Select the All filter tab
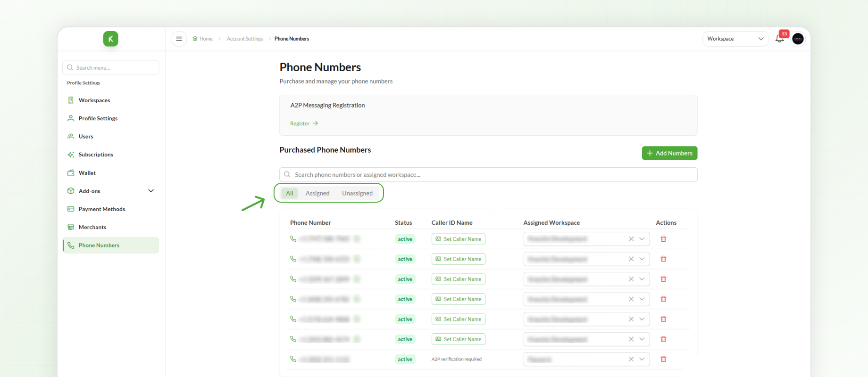 pyautogui.click(x=290, y=193)
